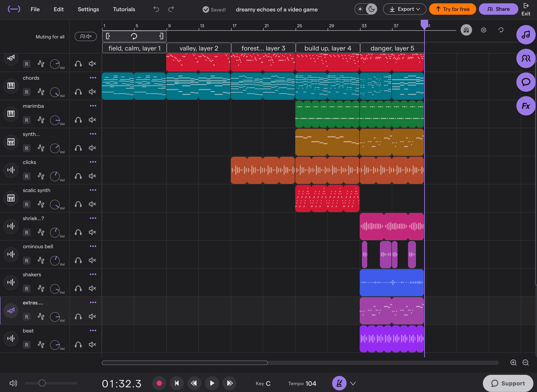Expand the metronome options chevron
Viewport: 537px width, 392px height.
pos(353,383)
